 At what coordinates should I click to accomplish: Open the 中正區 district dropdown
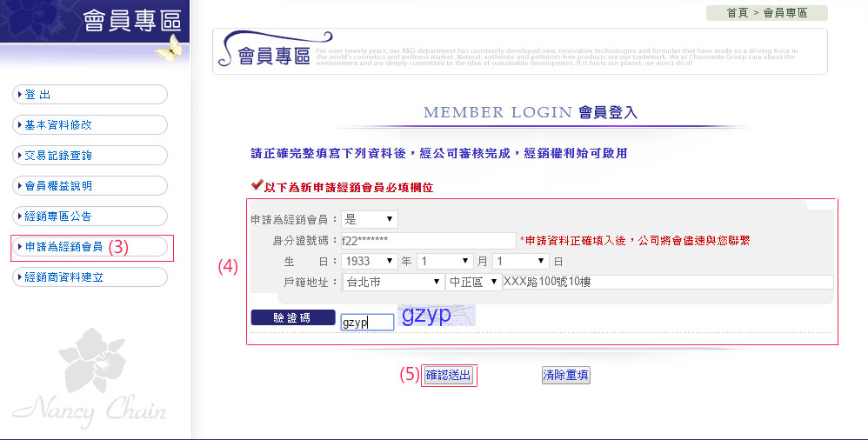point(473,283)
